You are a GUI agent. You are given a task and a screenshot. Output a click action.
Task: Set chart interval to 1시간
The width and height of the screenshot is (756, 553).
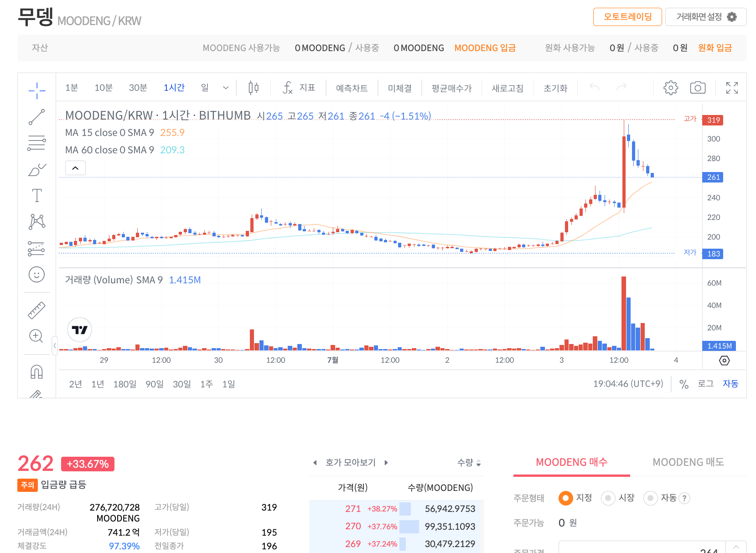[x=174, y=88]
